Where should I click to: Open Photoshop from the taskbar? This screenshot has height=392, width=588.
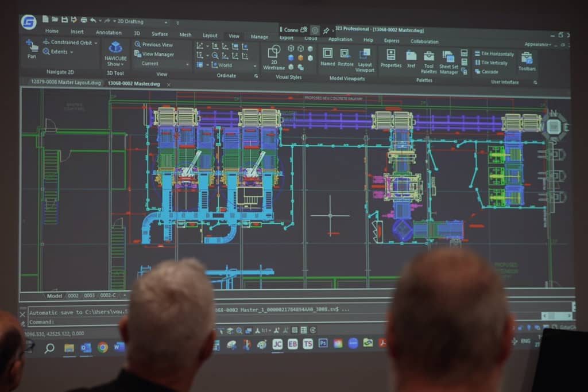[x=323, y=343]
